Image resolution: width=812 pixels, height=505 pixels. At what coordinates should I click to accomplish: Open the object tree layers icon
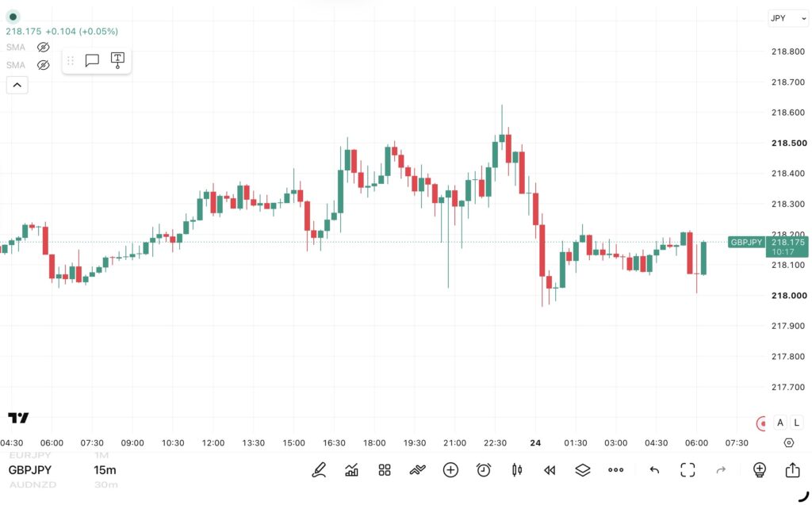pos(583,470)
